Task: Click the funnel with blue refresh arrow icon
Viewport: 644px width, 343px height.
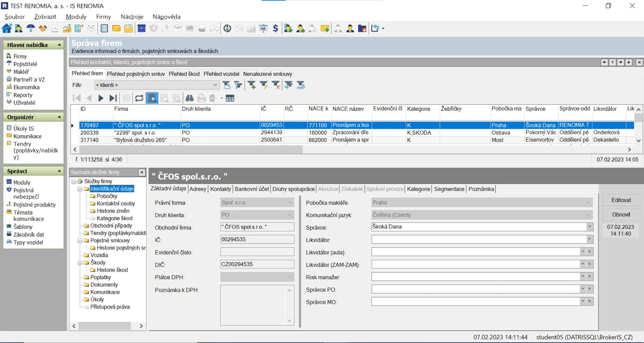Action: (227, 85)
